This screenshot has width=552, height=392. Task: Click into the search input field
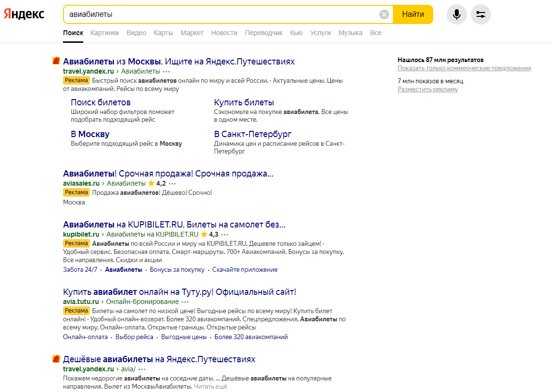[x=221, y=14]
